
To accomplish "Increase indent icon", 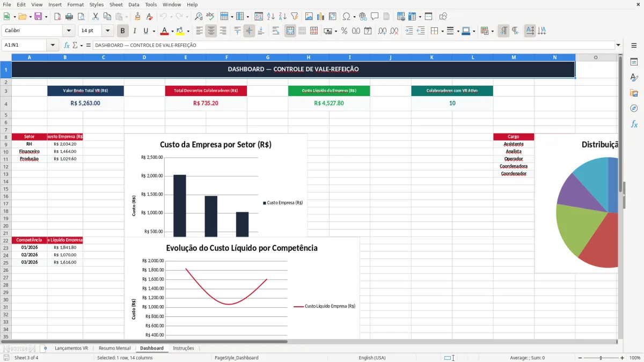I will point(409,31).
